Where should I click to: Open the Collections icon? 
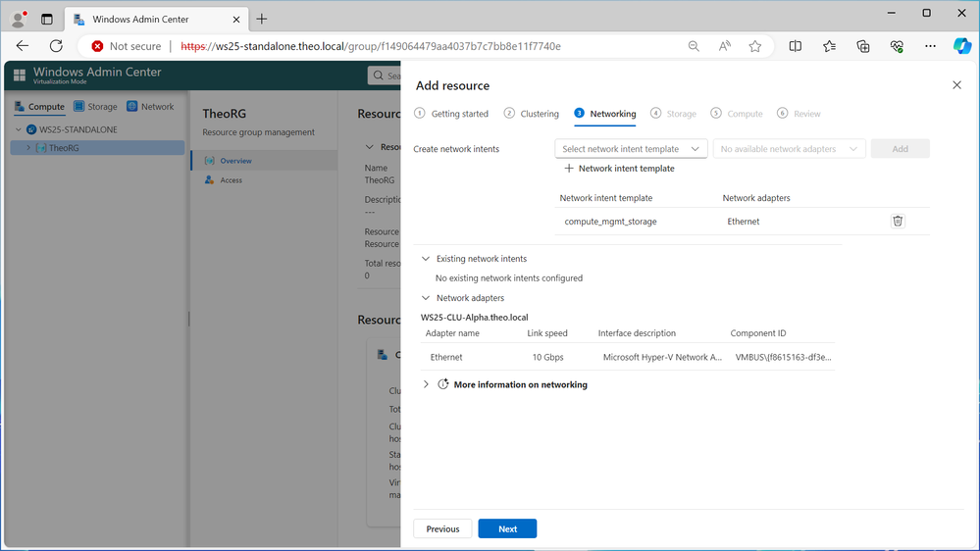[x=863, y=46]
